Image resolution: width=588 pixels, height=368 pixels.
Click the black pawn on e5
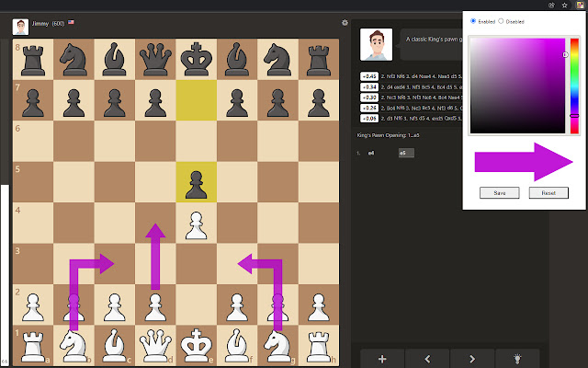click(x=196, y=184)
